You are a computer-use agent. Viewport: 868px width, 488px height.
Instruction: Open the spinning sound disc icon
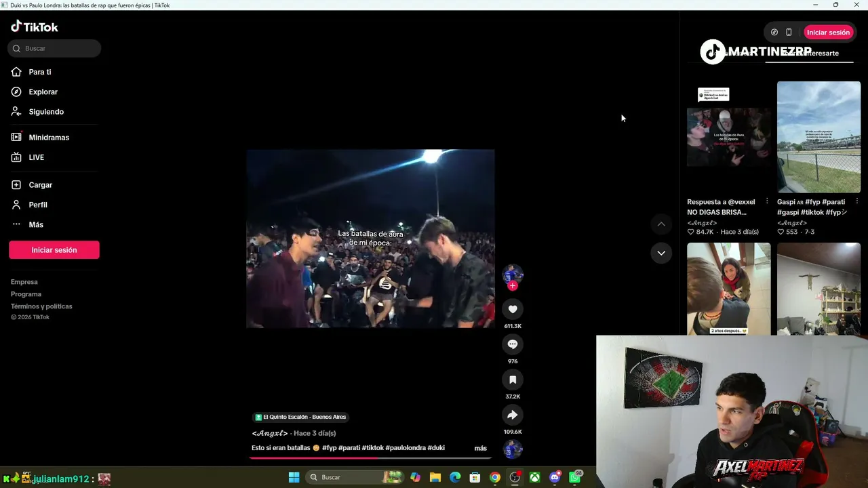click(x=513, y=449)
